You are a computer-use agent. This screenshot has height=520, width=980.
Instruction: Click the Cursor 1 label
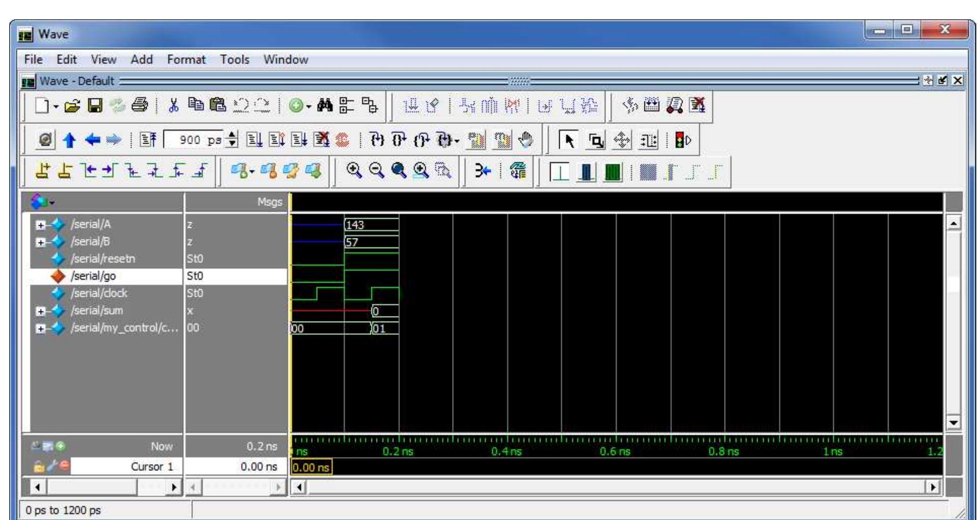click(152, 467)
